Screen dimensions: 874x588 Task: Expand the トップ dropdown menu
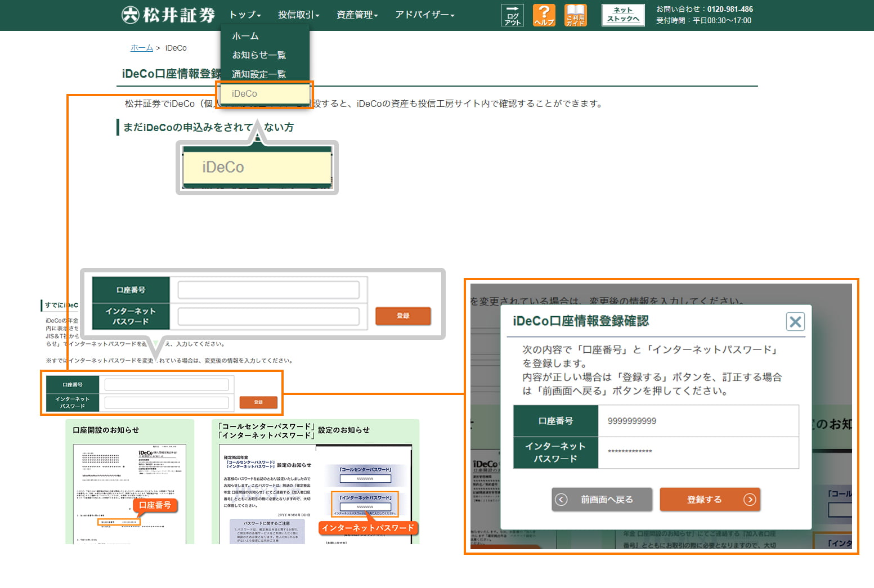245,15
